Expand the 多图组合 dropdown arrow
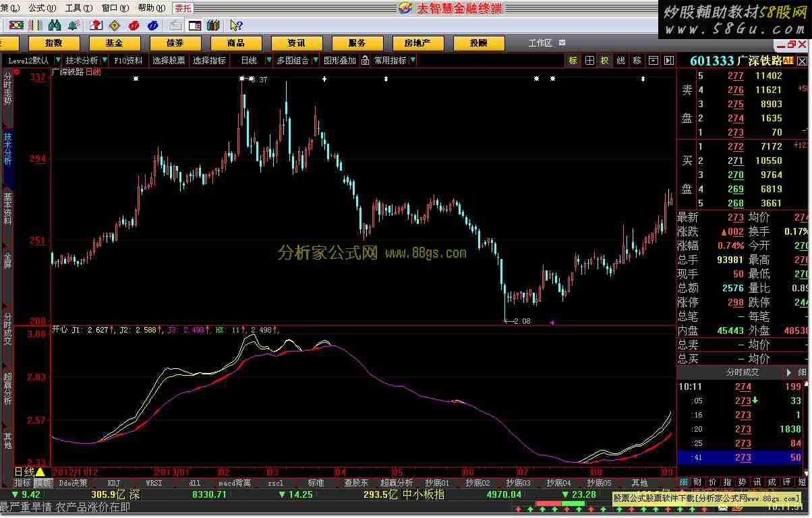 315,60
